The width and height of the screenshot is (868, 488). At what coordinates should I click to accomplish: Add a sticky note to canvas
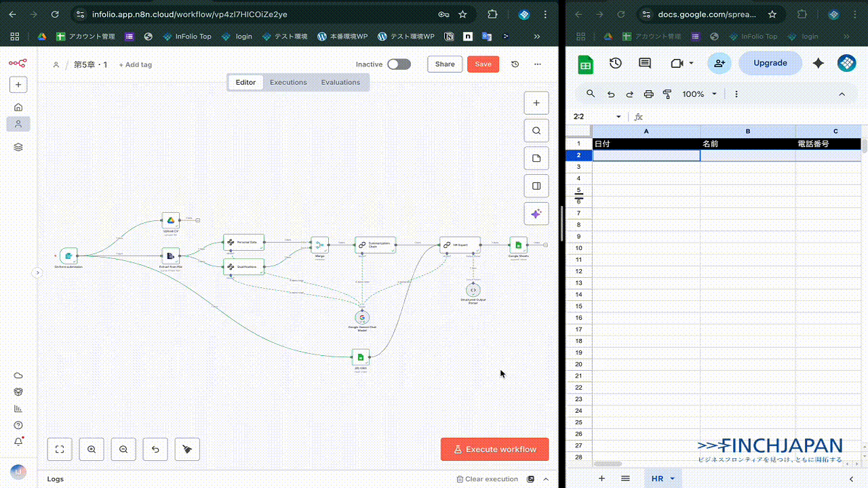[536, 158]
